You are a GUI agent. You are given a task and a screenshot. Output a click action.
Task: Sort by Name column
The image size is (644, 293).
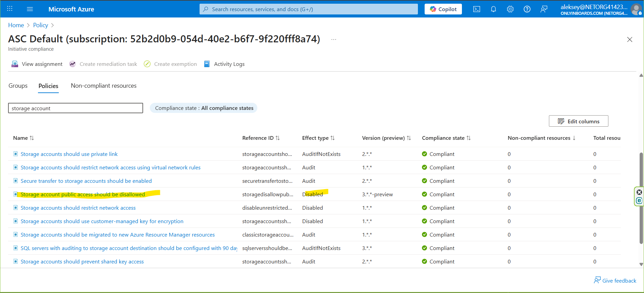click(x=24, y=138)
